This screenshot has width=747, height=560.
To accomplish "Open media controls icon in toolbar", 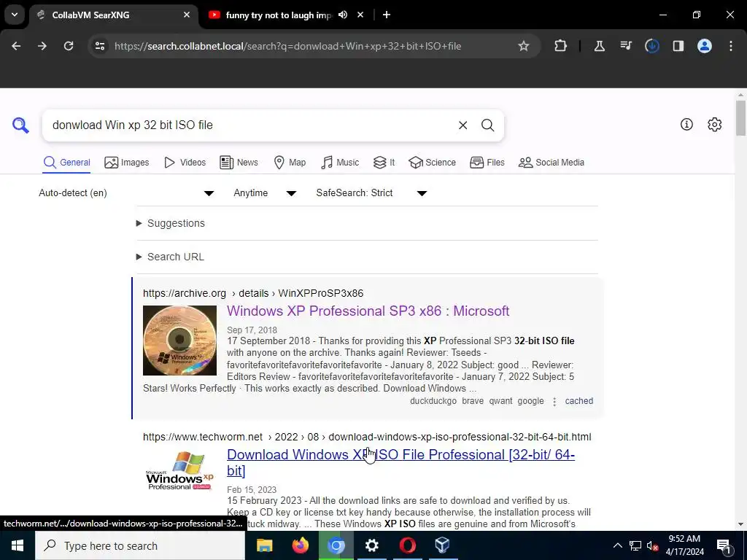I will tap(625, 46).
